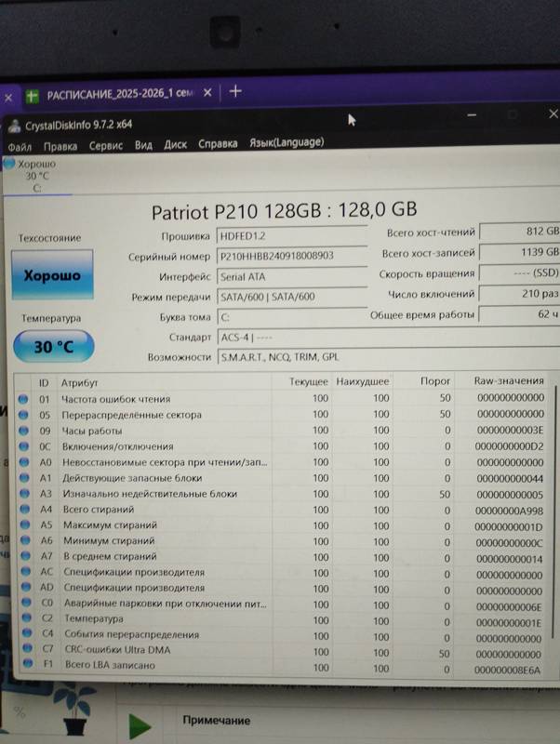
Task: Click the green icon on РАСПИСАНИЕ tab
Action: pyautogui.click(x=33, y=95)
